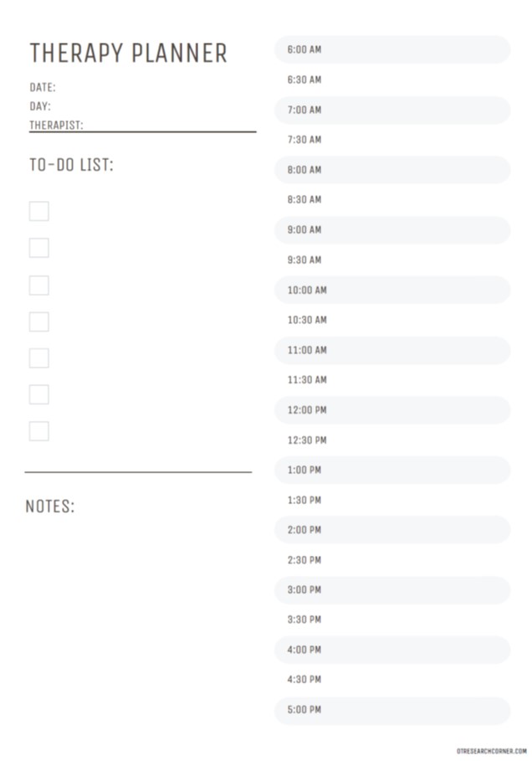Click the 9:30 AM schedule row
The image size is (532, 761).
[x=391, y=260]
